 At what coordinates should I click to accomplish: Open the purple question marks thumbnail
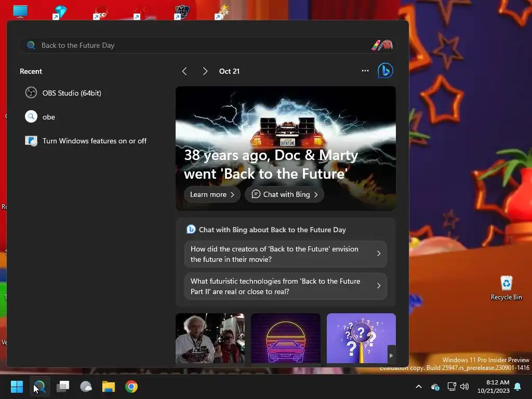(x=361, y=338)
